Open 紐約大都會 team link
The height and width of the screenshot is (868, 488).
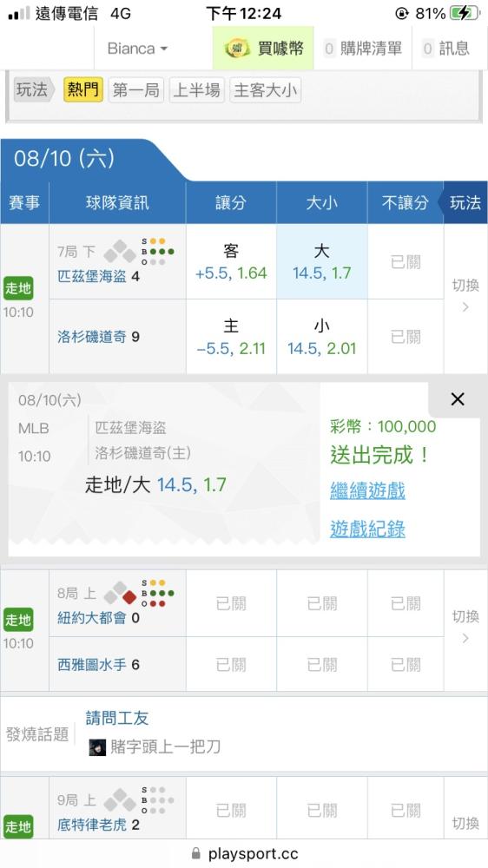coord(92,618)
